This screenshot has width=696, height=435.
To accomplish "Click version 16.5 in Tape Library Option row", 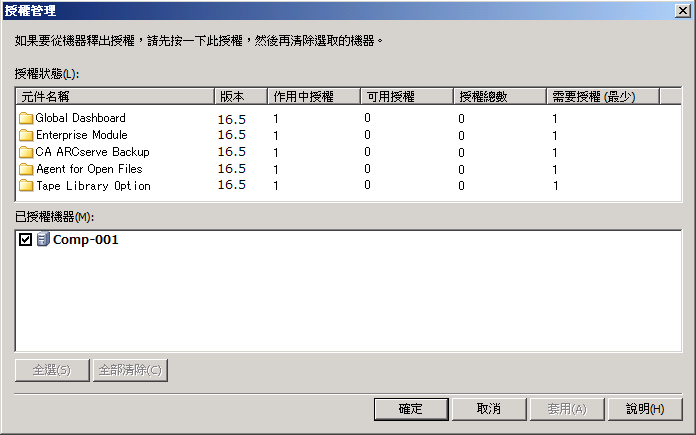I will 232,185.
